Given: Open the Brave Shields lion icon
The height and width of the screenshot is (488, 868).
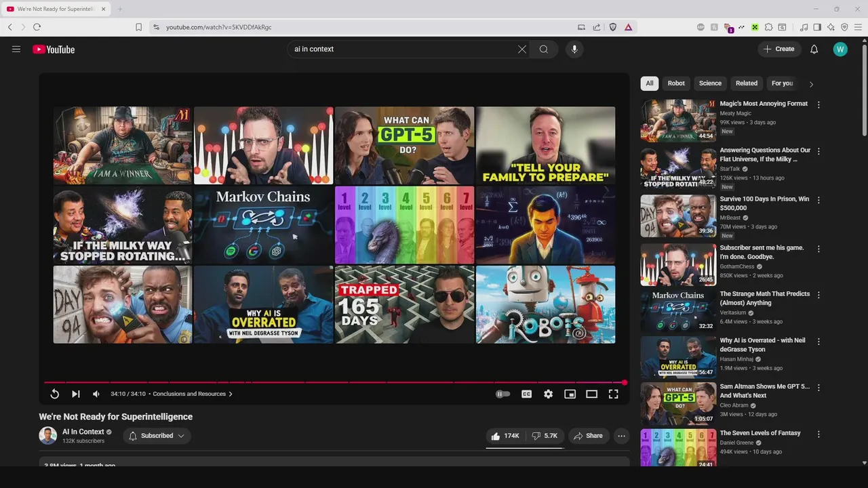Looking at the screenshot, I should click(x=613, y=27).
